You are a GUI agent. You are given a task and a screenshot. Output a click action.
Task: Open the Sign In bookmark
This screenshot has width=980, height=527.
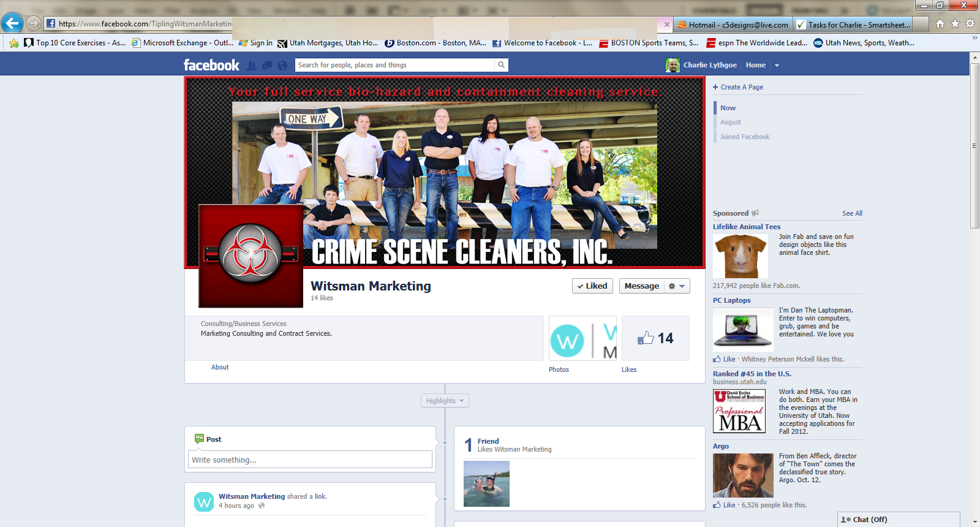255,43
